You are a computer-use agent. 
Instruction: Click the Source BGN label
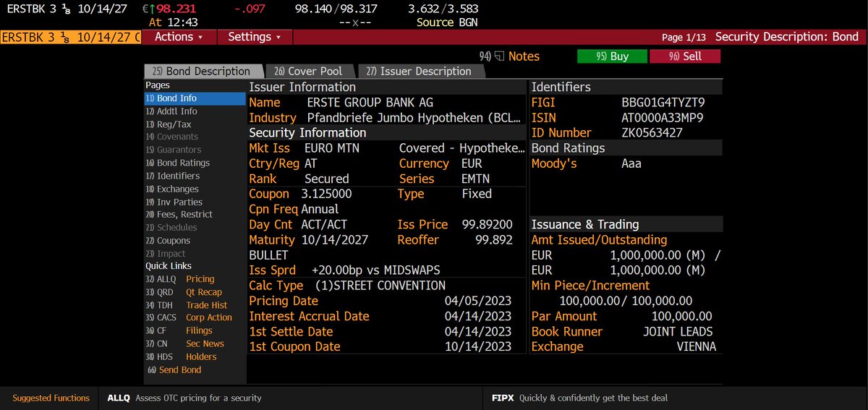coord(446,22)
